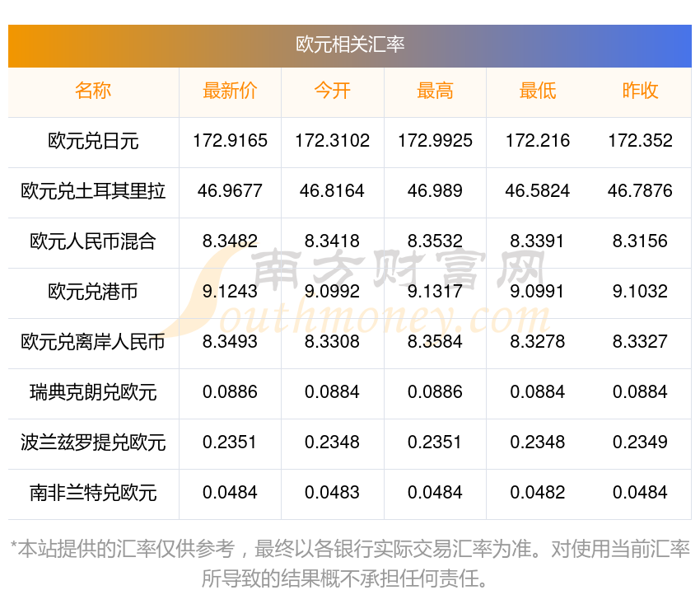Click the value 46.989

click(435, 191)
